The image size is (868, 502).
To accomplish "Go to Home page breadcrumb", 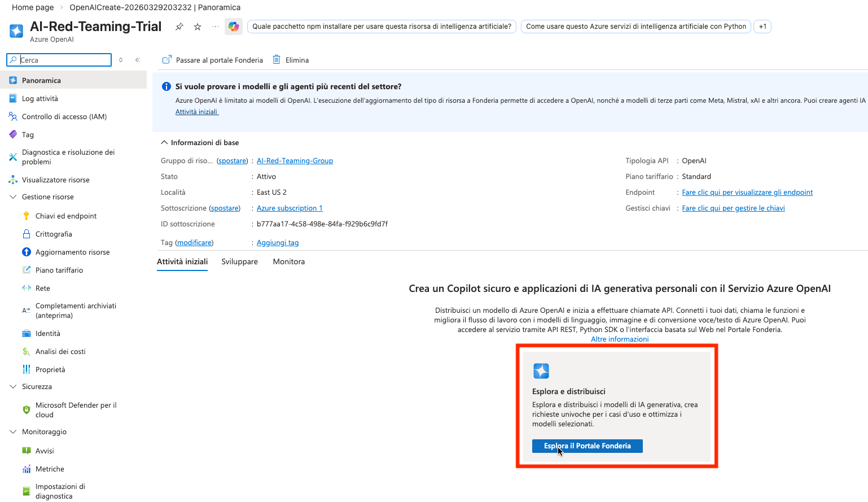I will (33, 7).
